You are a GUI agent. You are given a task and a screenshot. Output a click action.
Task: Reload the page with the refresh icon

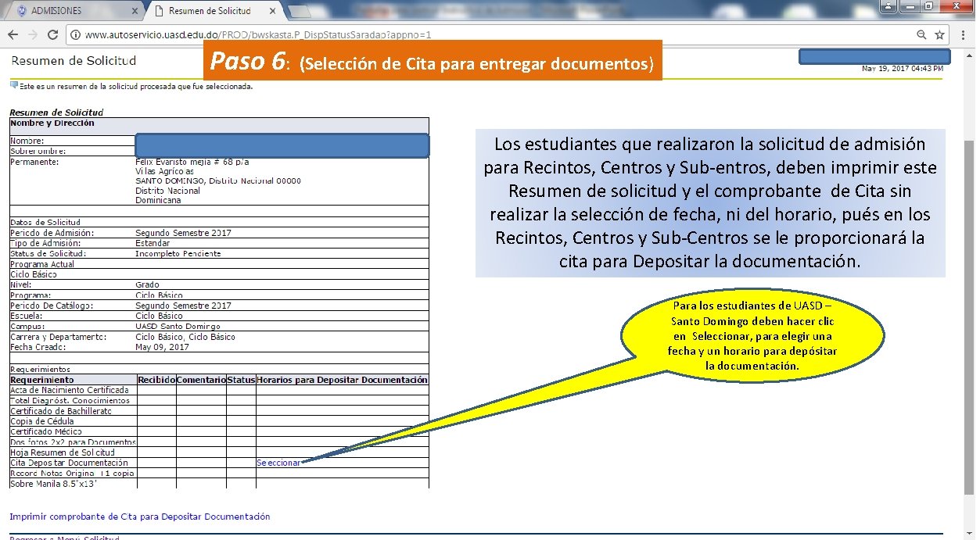pyautogui.click(x=53, y=35)
